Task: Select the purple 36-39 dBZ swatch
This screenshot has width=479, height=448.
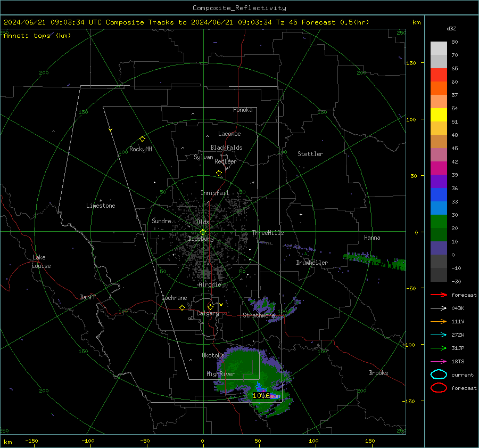Action: coord(439,181)
